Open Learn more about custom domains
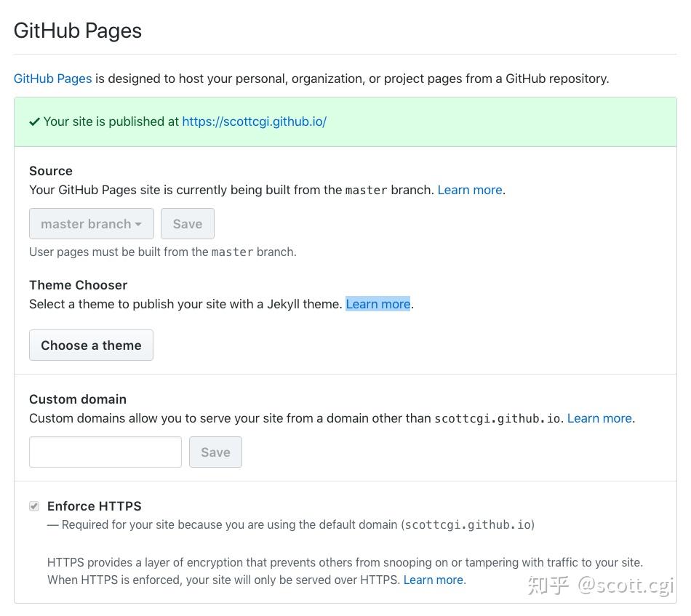 pyautogui.click(x=599, y=418)
